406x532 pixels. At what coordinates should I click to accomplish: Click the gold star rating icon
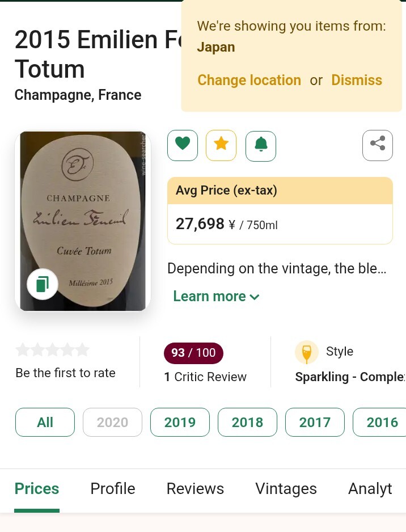221,146
